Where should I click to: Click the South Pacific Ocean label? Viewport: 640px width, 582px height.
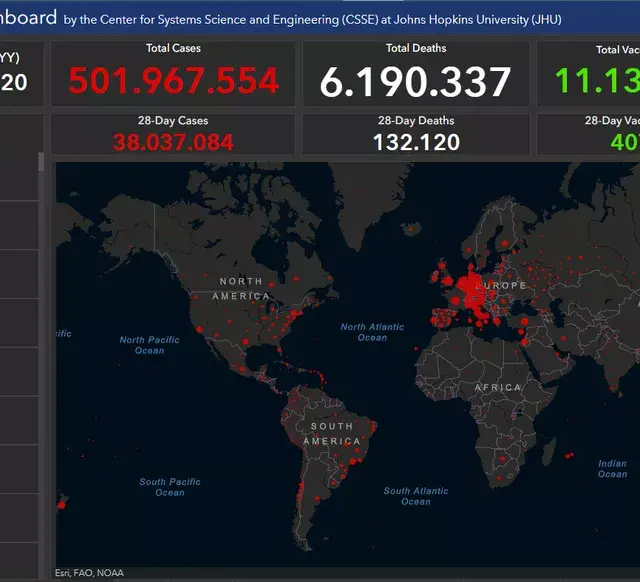169,487
